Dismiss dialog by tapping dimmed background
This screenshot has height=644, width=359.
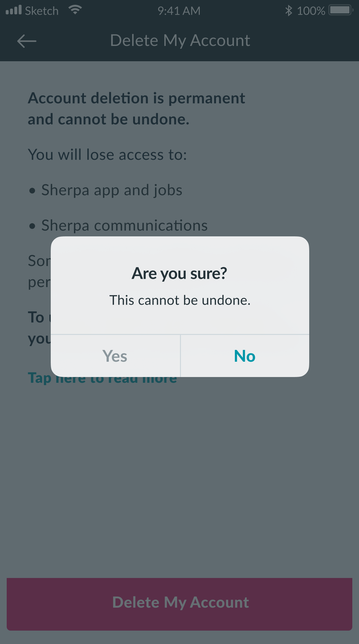point(179,478)
